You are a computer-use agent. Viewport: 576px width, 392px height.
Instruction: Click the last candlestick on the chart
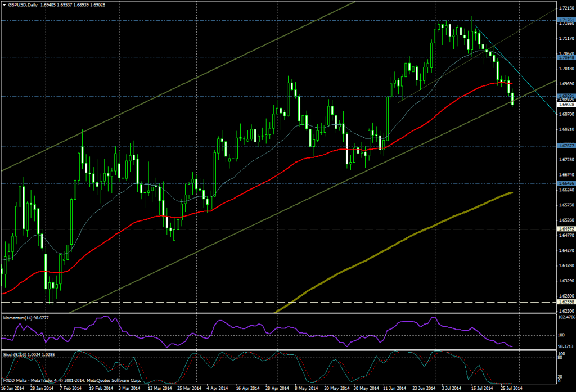coord(512,100)
